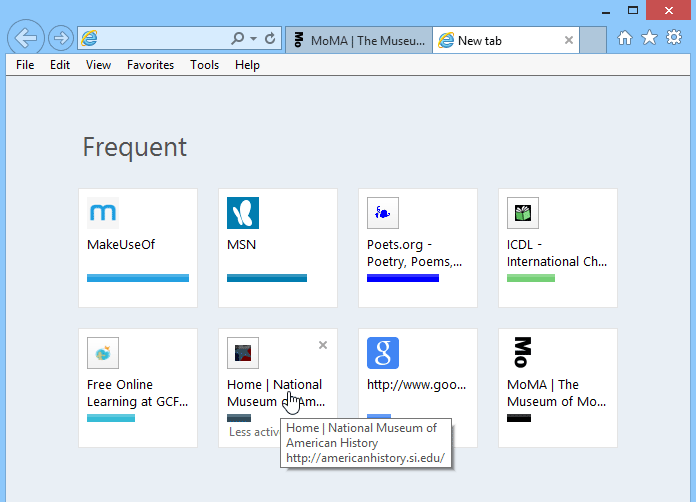This screenshot has height=502, width=696.
Task: Click the Mo favicon on MoMA tab
Action: (299, 40)
